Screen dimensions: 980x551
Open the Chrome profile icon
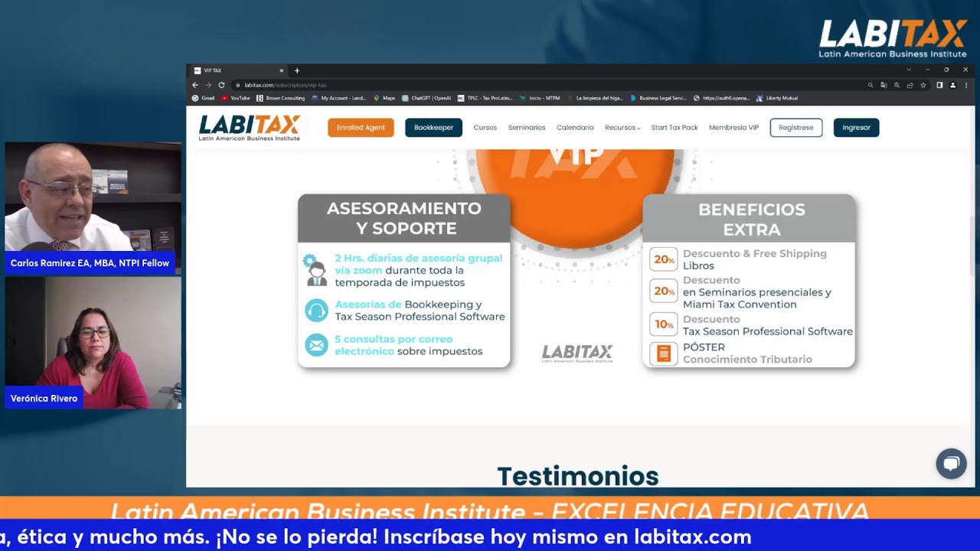coord(952,85)
